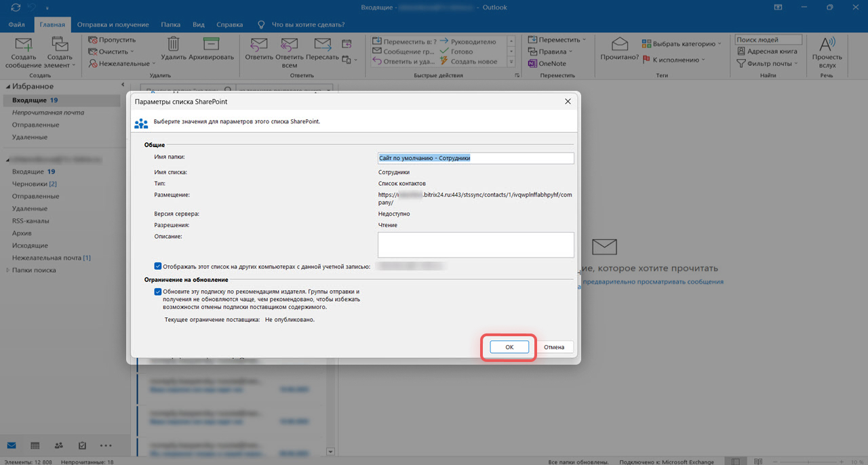Confirm the SharePoint list dialog with OK
868x465 pixels.
pyautogui.click(x=509, y=347)
